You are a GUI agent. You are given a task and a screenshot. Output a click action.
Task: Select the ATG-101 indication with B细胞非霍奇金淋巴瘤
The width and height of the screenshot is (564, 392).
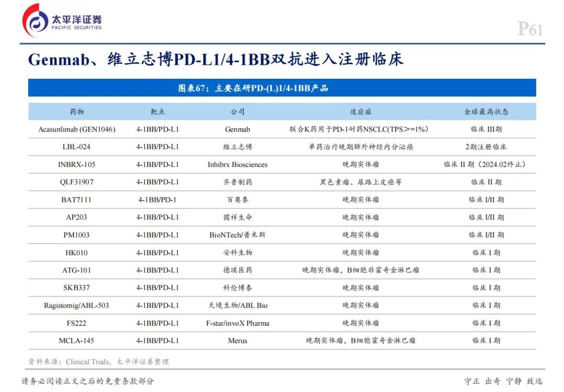click(361, 270)
